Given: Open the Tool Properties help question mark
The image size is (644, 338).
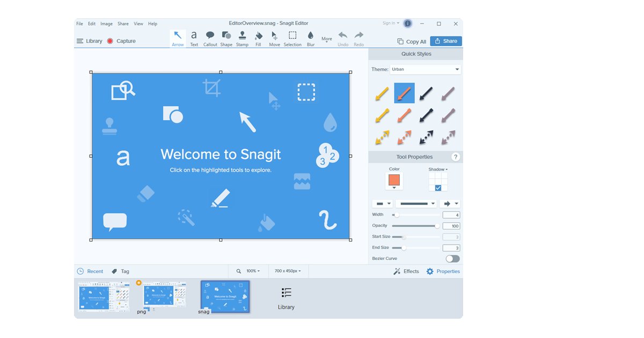Looking at the screenshot, I should point(456,157).
